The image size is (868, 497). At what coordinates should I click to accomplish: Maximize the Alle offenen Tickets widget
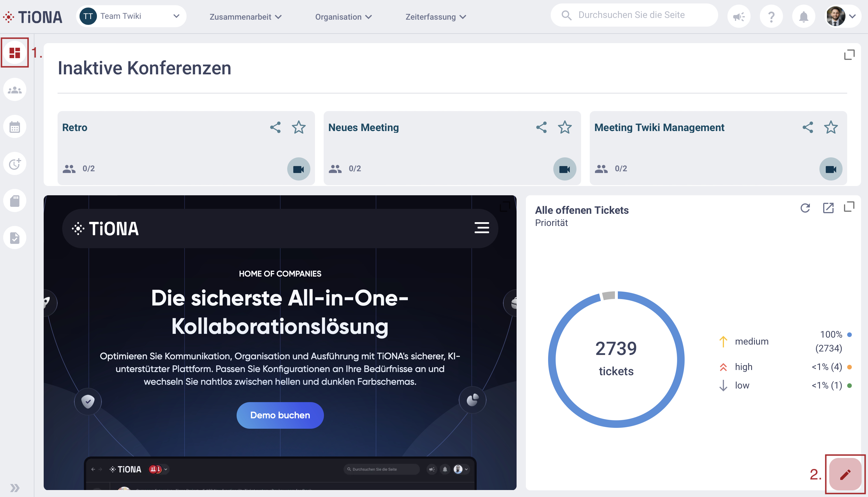849,207
